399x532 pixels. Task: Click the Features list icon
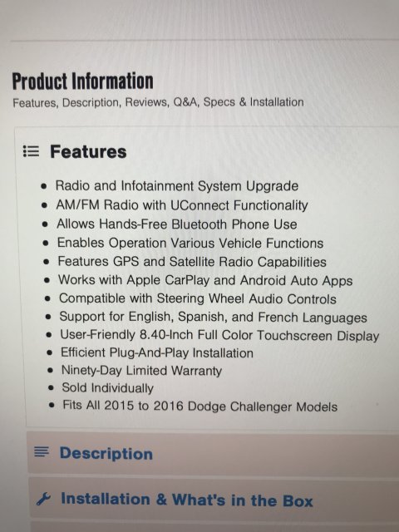click(31, 151)
